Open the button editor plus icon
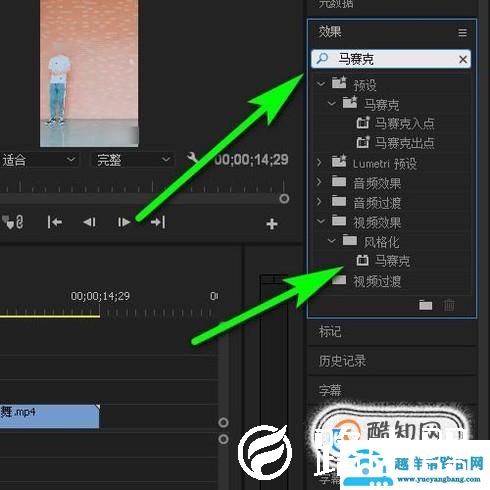490x490 pixels. 272,224
